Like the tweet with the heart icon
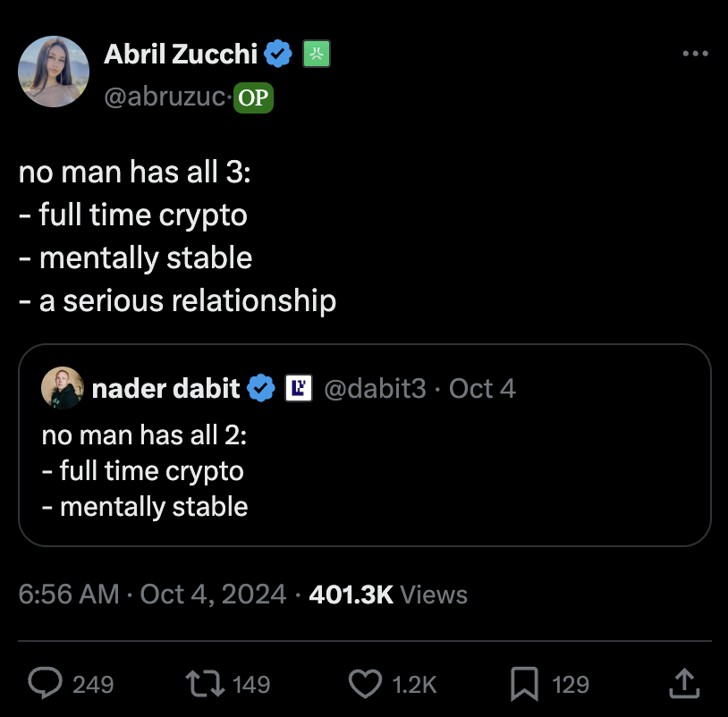The height and width of the screenshot is (717, 728). (364, 684)
